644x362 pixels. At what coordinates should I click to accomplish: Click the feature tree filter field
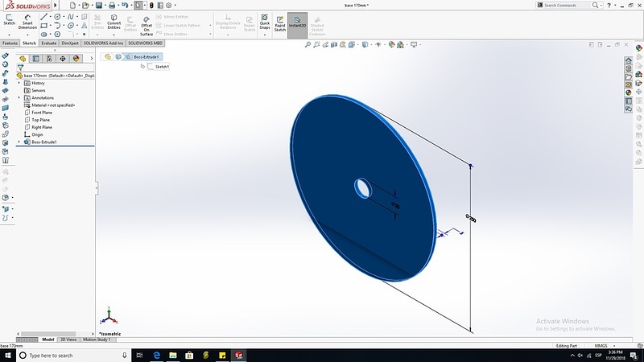[x=56, y=68]
